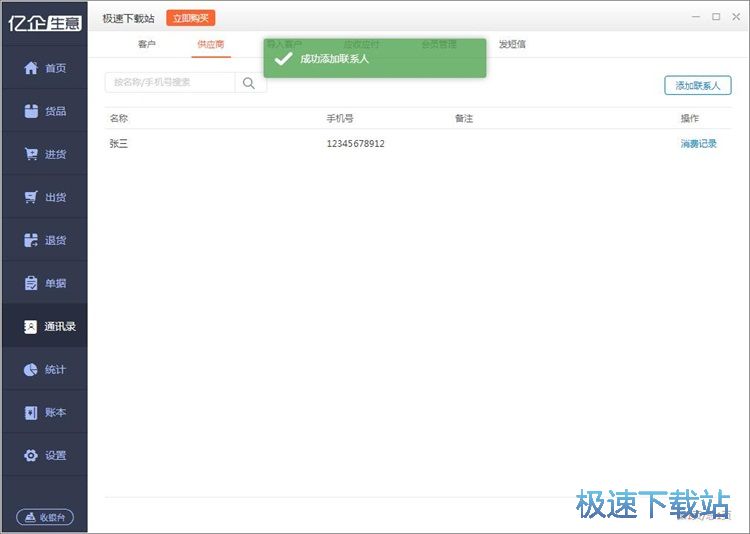Click the green success checkmark icon
Viewport: 750px width, 534px height.
[284, 59]
